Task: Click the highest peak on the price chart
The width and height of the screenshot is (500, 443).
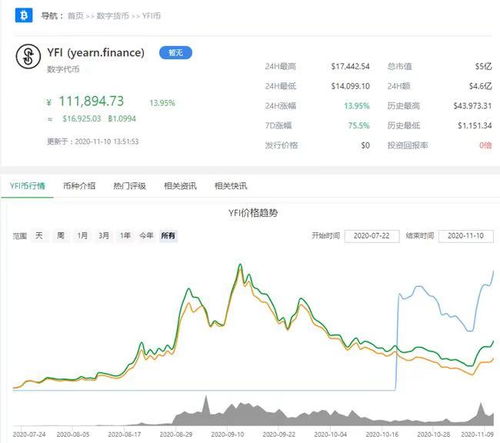Action: 240,265
